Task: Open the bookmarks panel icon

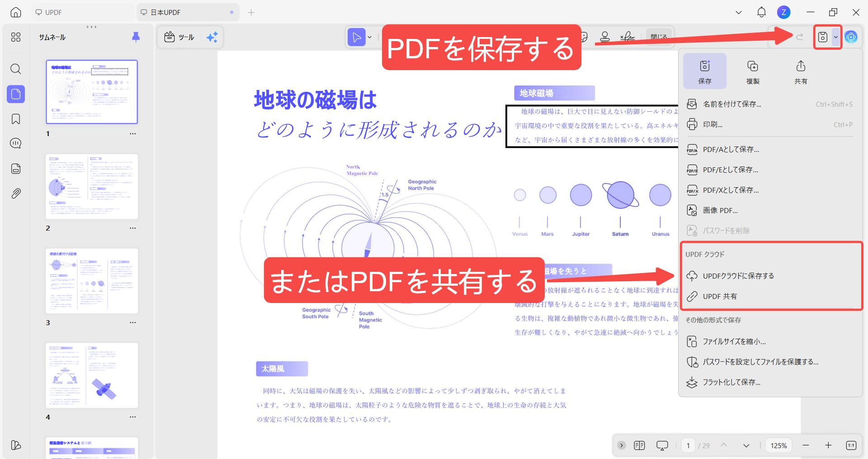Action: (16, 119)
